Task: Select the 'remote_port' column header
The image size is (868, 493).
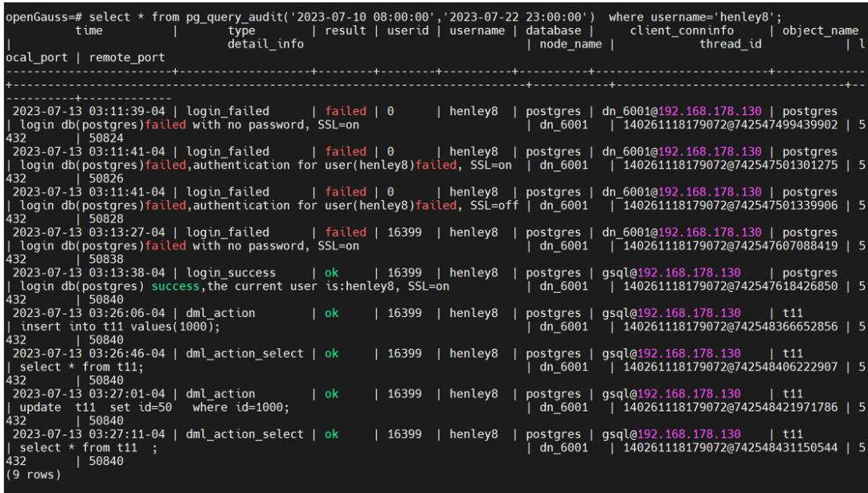Action: tap(127, 57)
